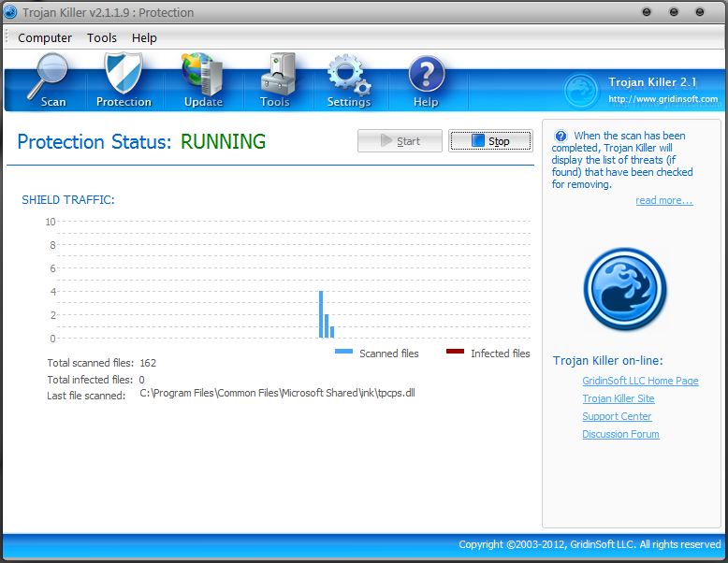Click the window's close button
Screen dimensions: 728x563
pos(700,12)
